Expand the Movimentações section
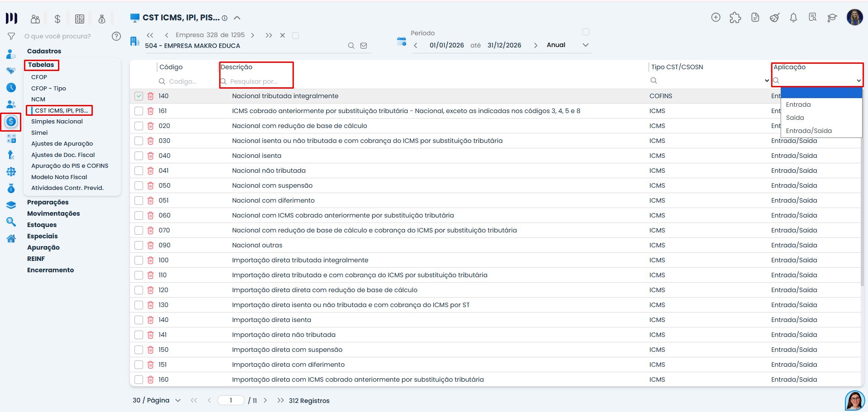Screen dimensions: 868x412 [x=53, y=213]
